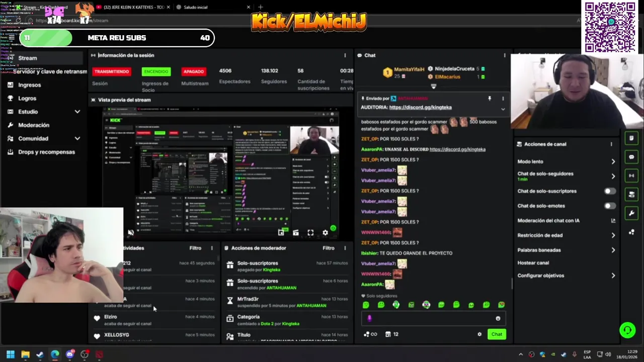Toggle theater mode on stream preview

[x=296, y=232]
